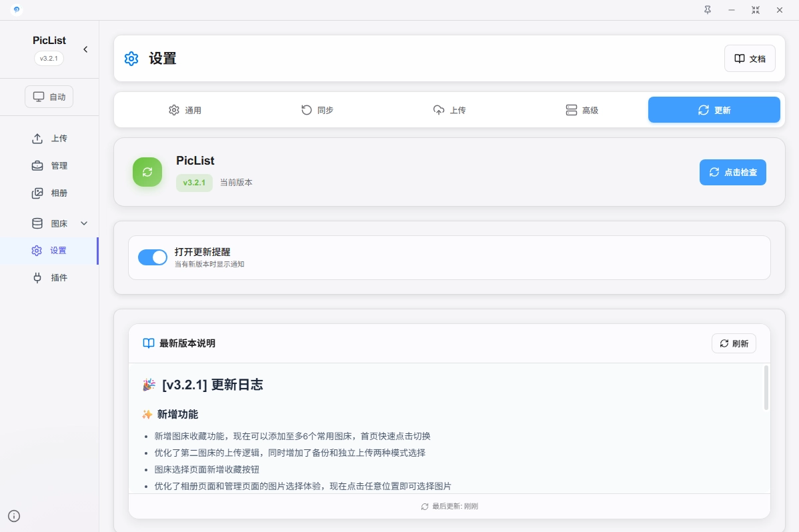The width and height of the screenshot is (799, 532).
Task: Click the settings gear icon in header
Action: 131,59
